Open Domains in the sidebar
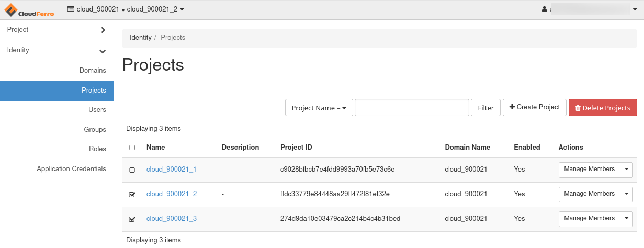 point(93,71)
